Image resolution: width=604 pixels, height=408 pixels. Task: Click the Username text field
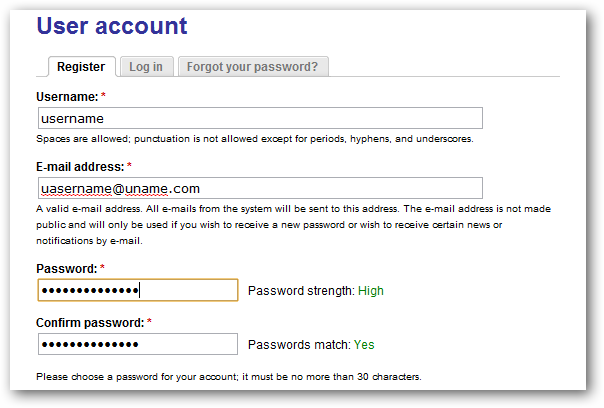(x=260, y=118)
